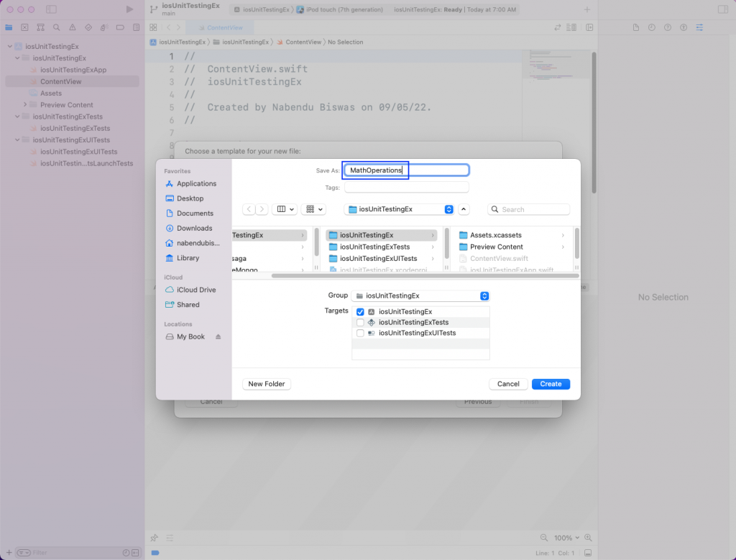Open the column view mode dropdown

click(x=285, y=209)
